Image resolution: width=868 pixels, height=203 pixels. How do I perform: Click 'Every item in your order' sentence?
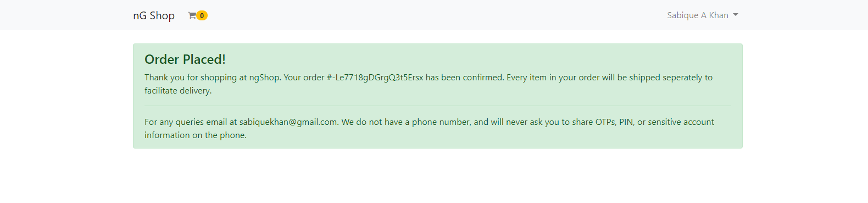coord(553,78)
